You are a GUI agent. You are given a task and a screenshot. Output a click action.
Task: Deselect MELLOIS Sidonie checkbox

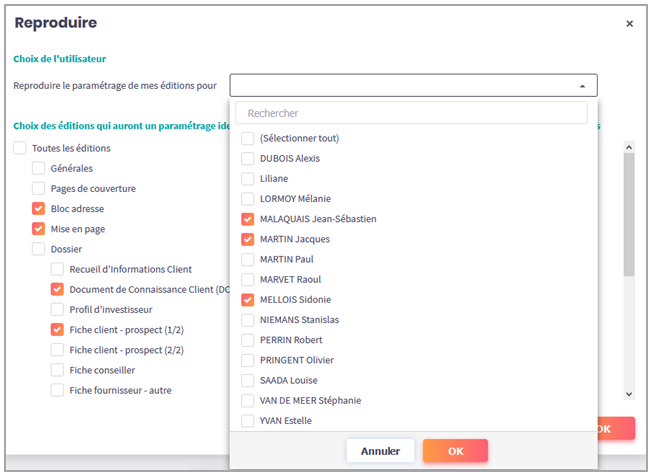248,299
